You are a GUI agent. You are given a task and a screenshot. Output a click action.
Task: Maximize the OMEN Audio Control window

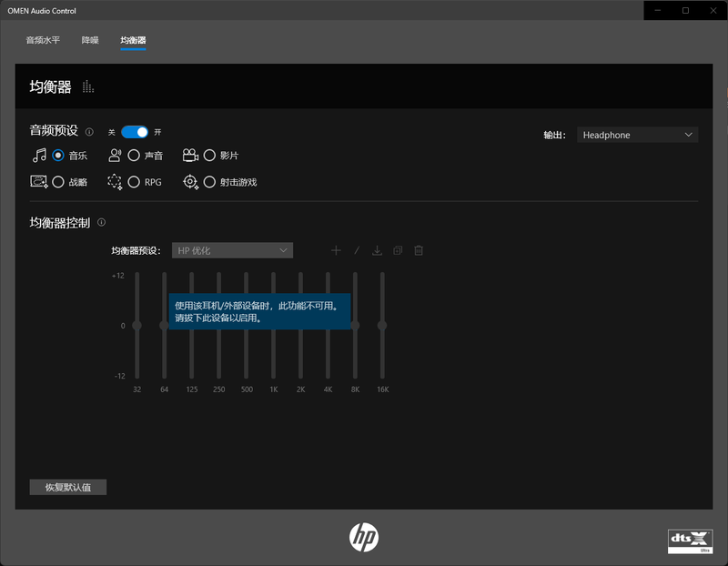tap(685, 10)
